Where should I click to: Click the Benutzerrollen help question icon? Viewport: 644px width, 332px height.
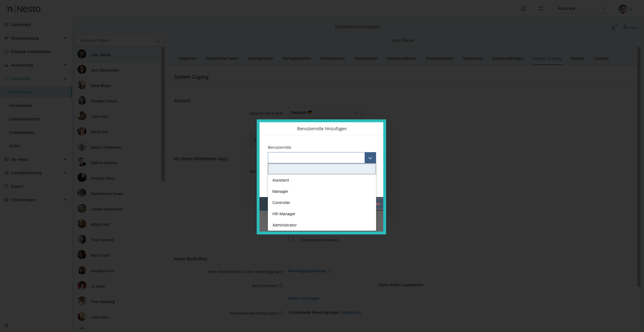click(x=280, y=285)
